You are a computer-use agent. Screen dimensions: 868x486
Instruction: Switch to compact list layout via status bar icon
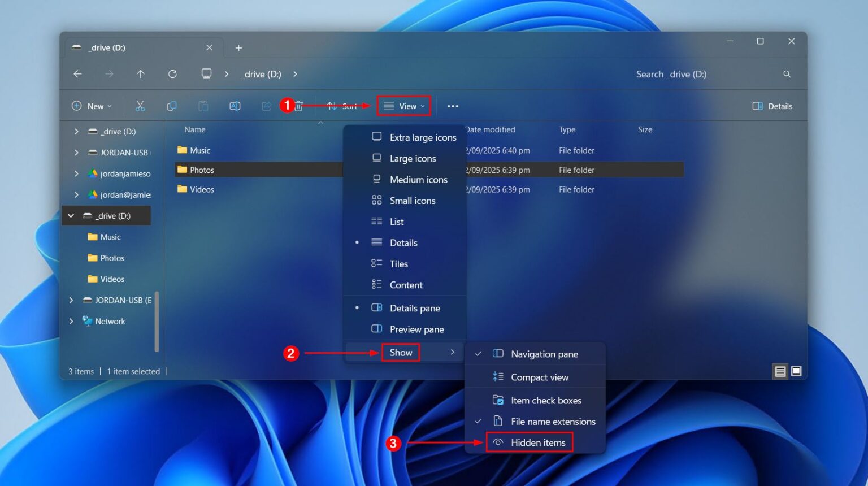780,371
